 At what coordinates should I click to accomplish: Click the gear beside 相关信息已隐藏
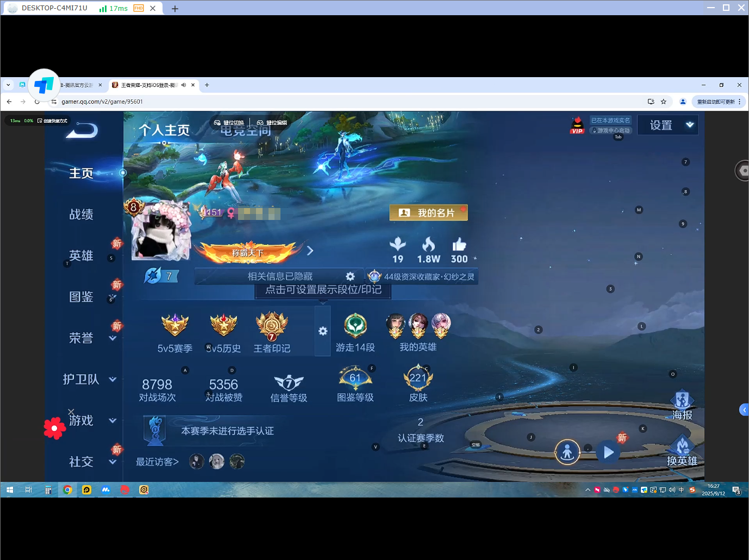351,276
